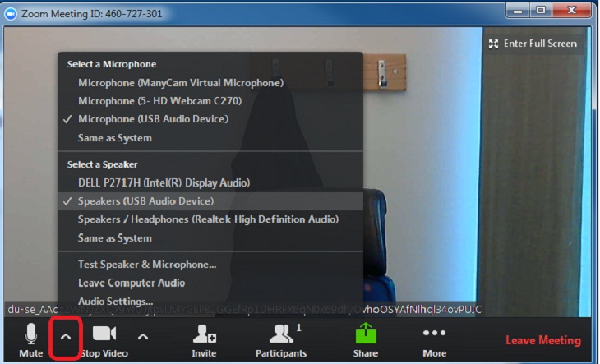Collapse the audio options arrow next to Mute

coord(67,337)
